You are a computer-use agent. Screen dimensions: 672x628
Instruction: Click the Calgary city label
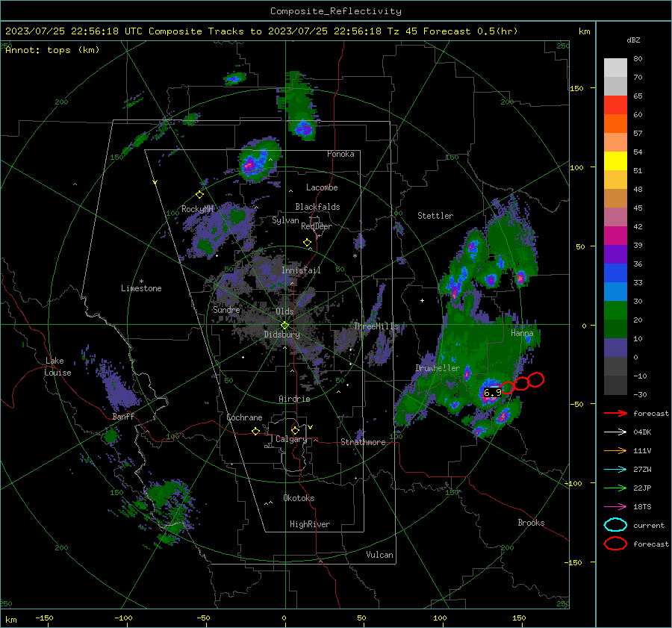tap(291, 439)
